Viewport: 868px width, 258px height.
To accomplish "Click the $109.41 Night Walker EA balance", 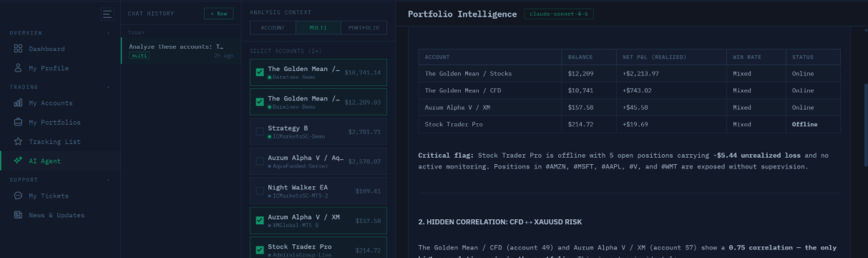I will coord(368,191).
